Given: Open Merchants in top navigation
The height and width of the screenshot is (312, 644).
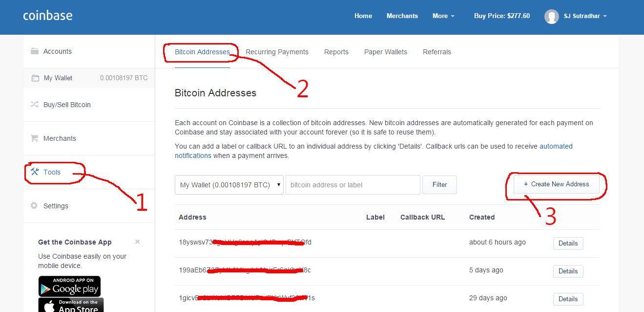Looking at the screenshot, I should coord(402,16).
